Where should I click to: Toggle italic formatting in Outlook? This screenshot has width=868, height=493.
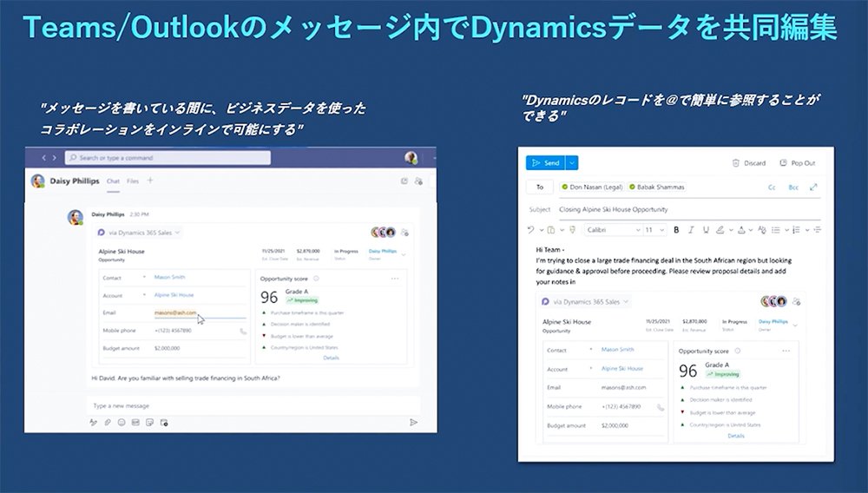click(691, 230)
